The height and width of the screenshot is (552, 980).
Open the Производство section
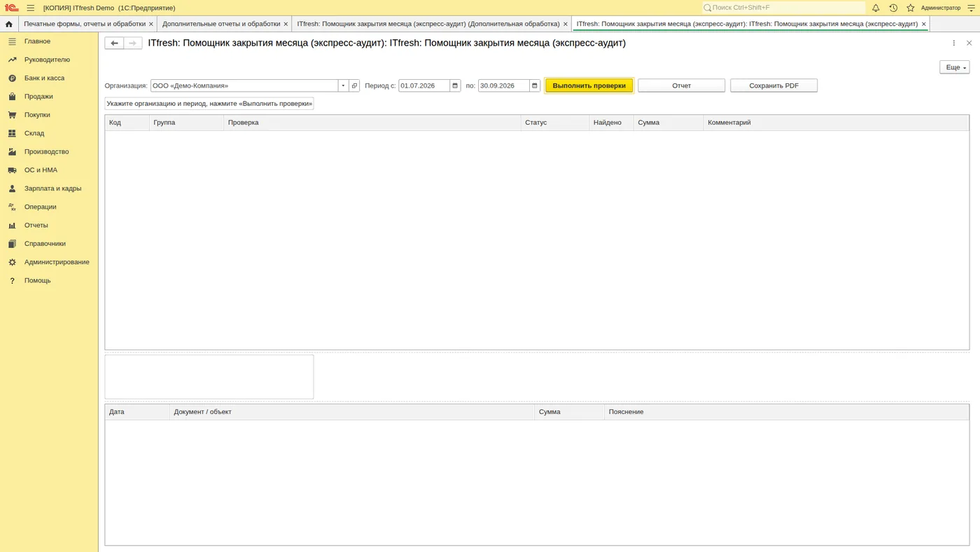click(x=46, y=151)
